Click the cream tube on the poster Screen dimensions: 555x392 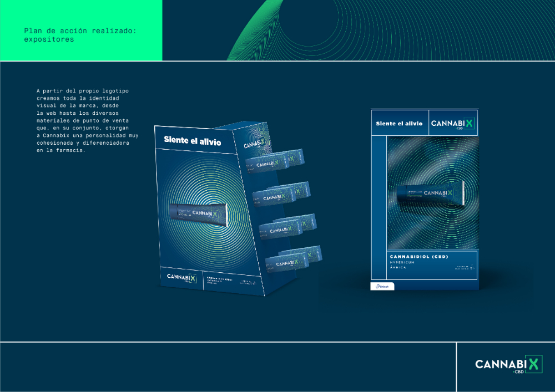(430, 194)
